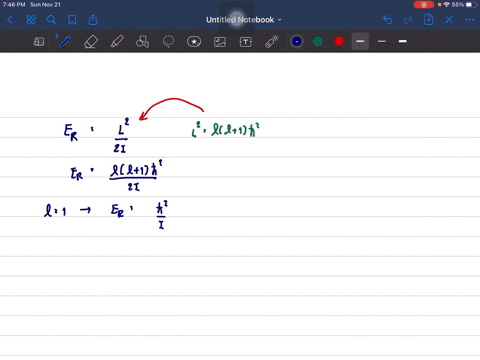
Task: Bookmark this page
Action: point(72,20)
